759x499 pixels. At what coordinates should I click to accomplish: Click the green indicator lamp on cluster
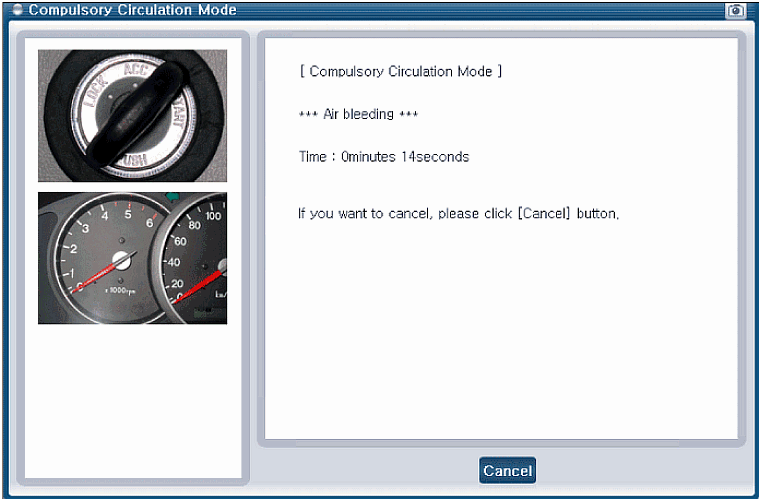[172, 196]
